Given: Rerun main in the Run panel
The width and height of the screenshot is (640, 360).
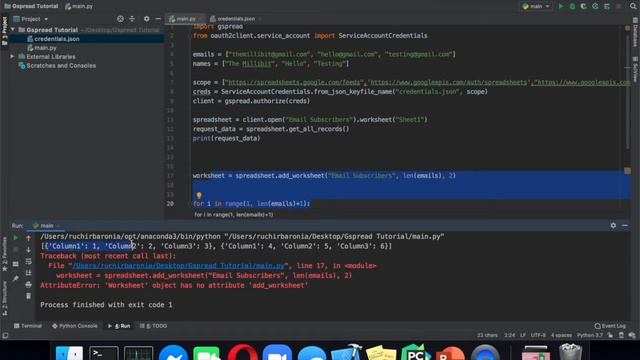Looking at the screenshot, I should point(16,238).
